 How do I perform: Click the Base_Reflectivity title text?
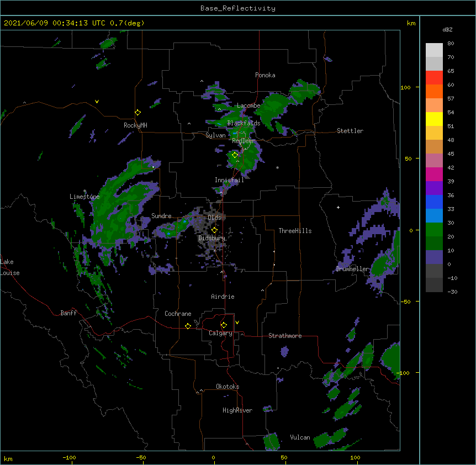coord(238,8)
